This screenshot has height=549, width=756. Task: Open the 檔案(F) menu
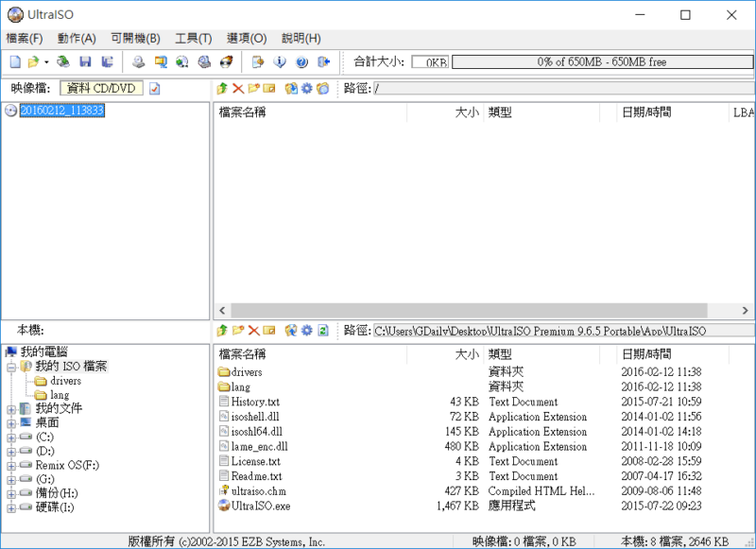[x=25, y=38]
